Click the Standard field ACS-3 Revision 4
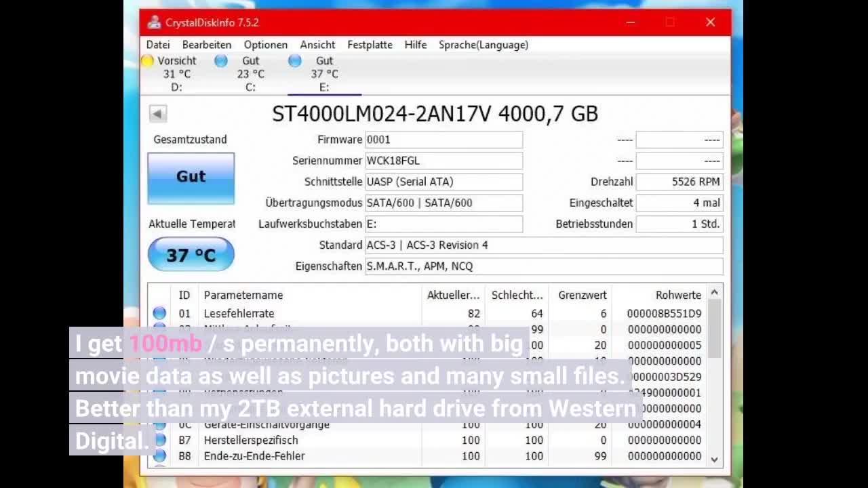 544,245
